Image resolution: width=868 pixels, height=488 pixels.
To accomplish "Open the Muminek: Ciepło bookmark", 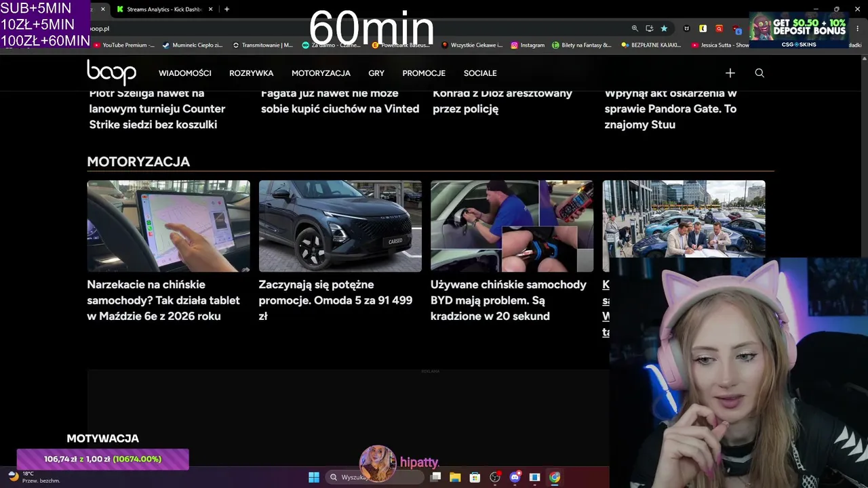I will [x=193, y=45].
